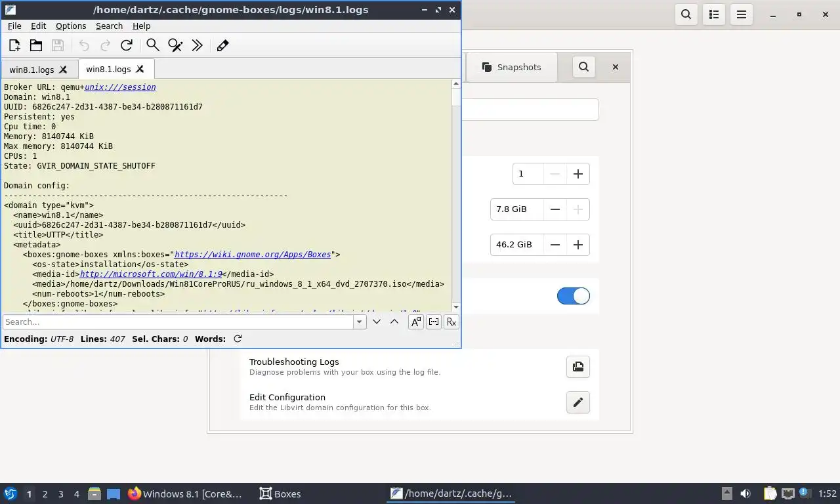
Task: Switch to workspace 4 on the taskbar
Action: click(77, 494)
